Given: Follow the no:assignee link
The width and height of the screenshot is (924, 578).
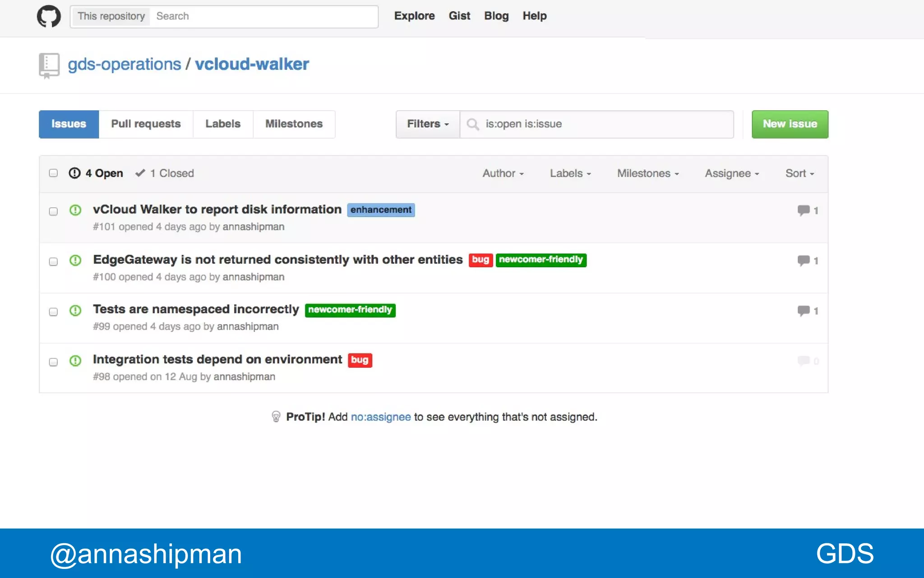Looking at the screenshot, I should click(380, 417).
